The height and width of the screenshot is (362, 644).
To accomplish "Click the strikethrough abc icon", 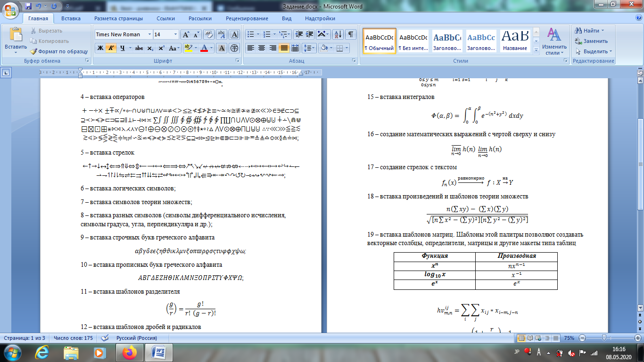I will (139, 48).
